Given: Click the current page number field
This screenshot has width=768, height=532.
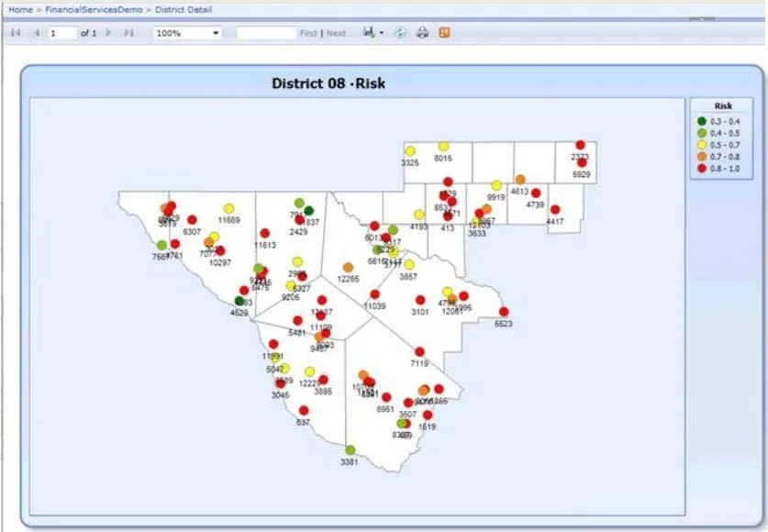Looking at the screenshot, I should 62,33.
